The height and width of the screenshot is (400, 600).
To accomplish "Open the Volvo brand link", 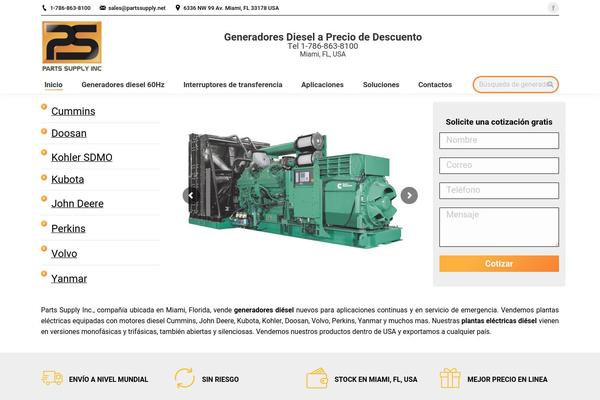I will pyautogui.click(x=64, y=254).
